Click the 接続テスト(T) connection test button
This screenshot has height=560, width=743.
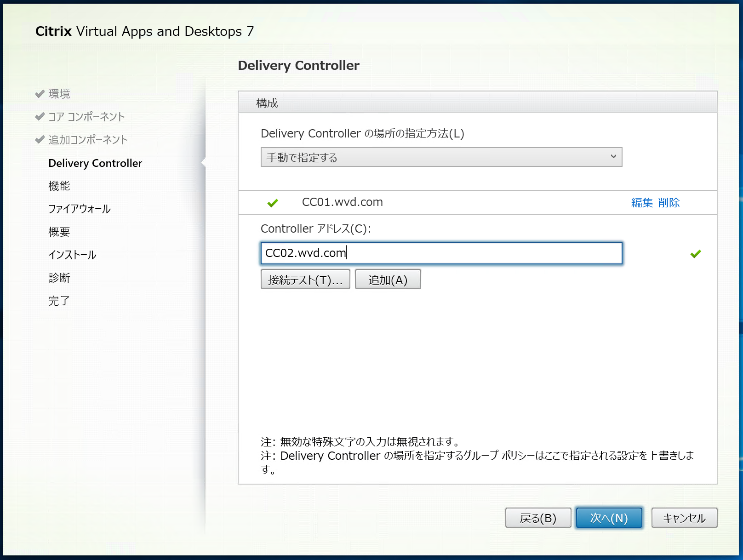305,279
